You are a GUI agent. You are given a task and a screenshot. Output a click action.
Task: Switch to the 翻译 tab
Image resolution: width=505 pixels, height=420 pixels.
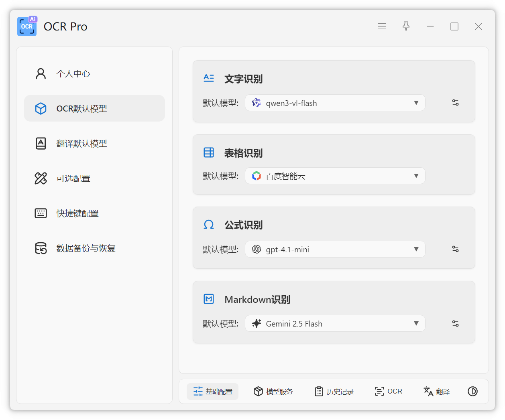click(437, 392)
